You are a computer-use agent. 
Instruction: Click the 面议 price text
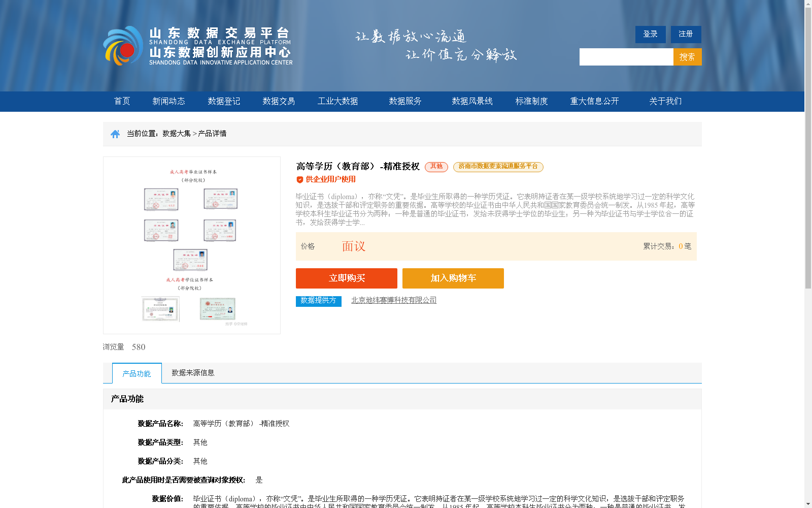tap(354, 246)
